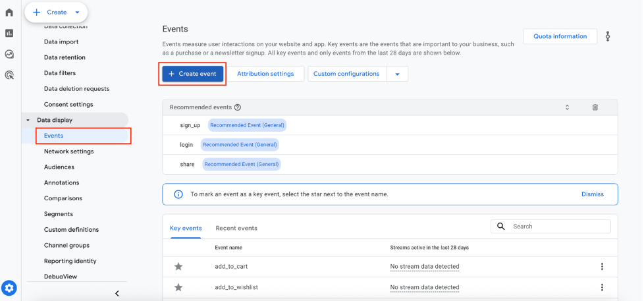644x301 pixels.
Task: Switch to the Key events tab
Action: click(186, 228)
